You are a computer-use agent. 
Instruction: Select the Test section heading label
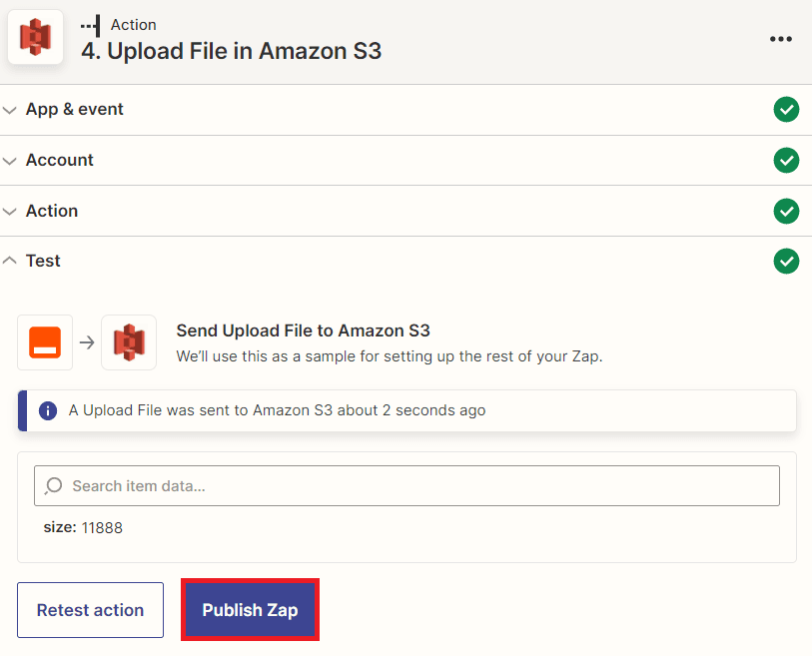43,261
